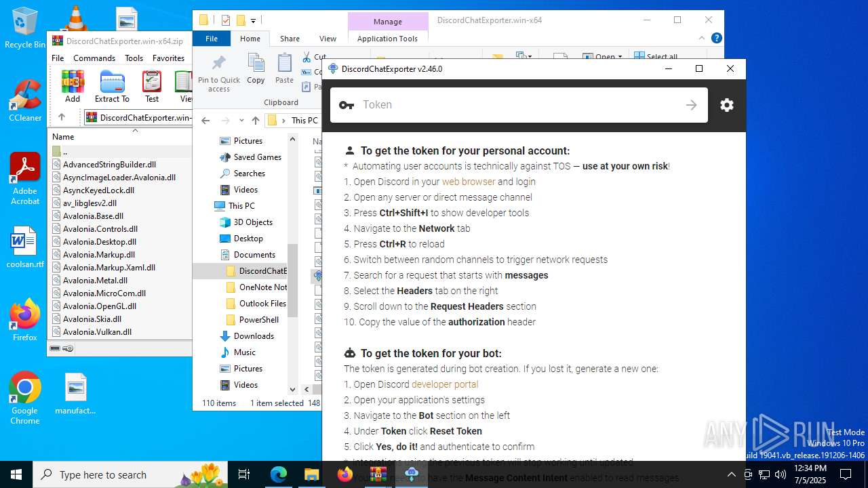868x488 pixels.
Task: Click Pin to Quick access
Action: click(218, 73)
